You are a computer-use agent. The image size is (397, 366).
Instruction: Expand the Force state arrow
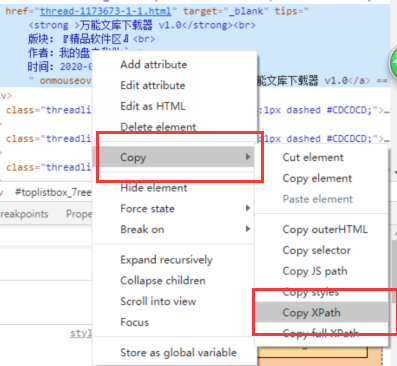coord(248,208)
